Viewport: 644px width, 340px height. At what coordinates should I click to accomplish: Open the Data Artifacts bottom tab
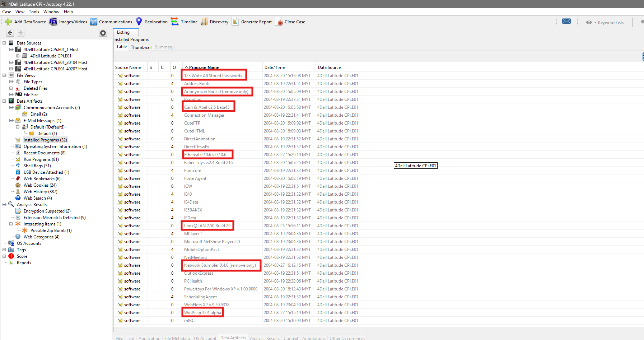click(233, 338)
